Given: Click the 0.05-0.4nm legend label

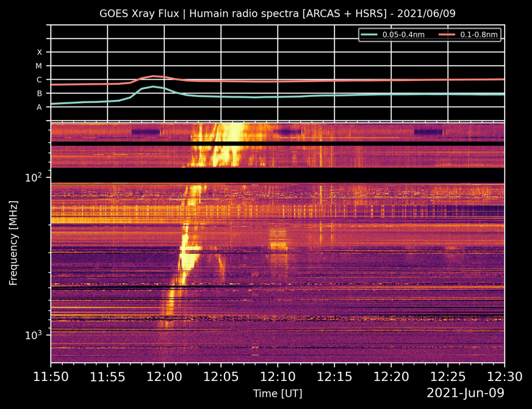Looking at the screenshot, I should [x=403, y=35].
